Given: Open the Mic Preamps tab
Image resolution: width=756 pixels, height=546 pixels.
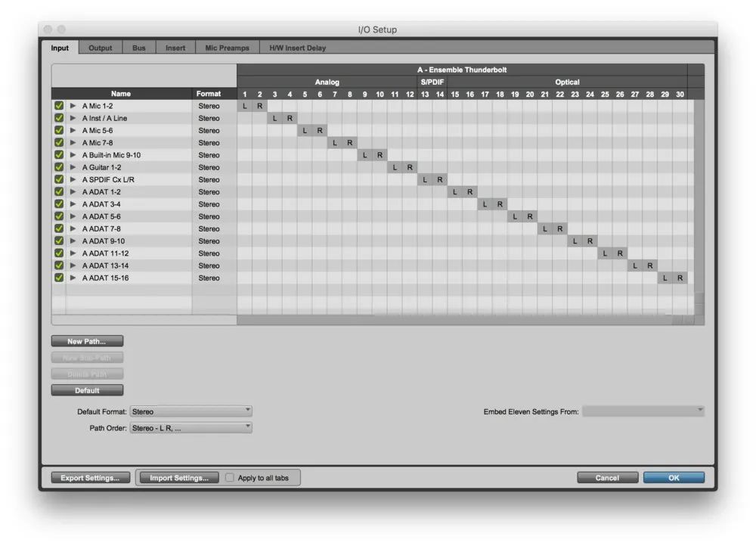Looking at the screenshot, I should click(227, 48).
